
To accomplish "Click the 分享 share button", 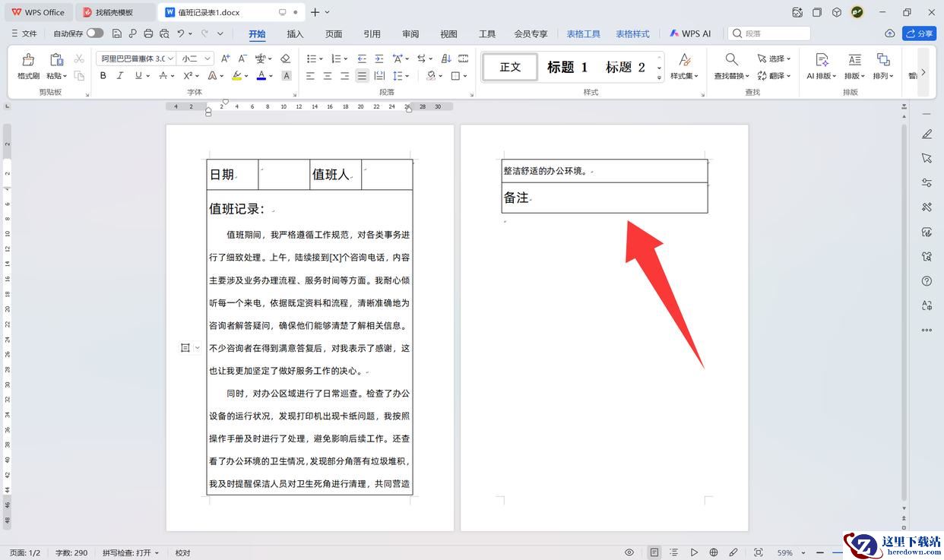I will click(919, 33).
